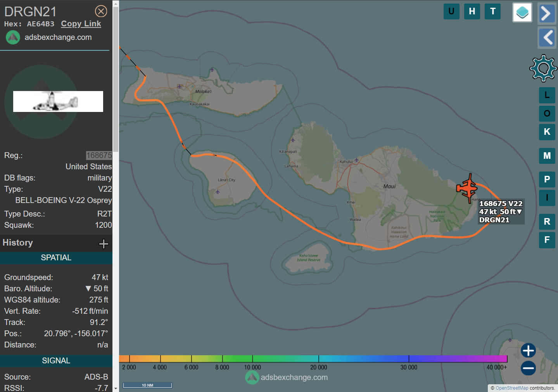Screen dimensions: 558x392
Task: Click the Kahului airport icon
Action: pos(356,160)
